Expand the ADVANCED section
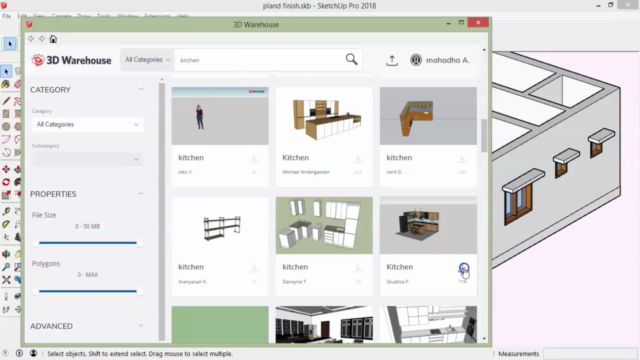This screenshot has height=360, width=640. coord(141,326)
